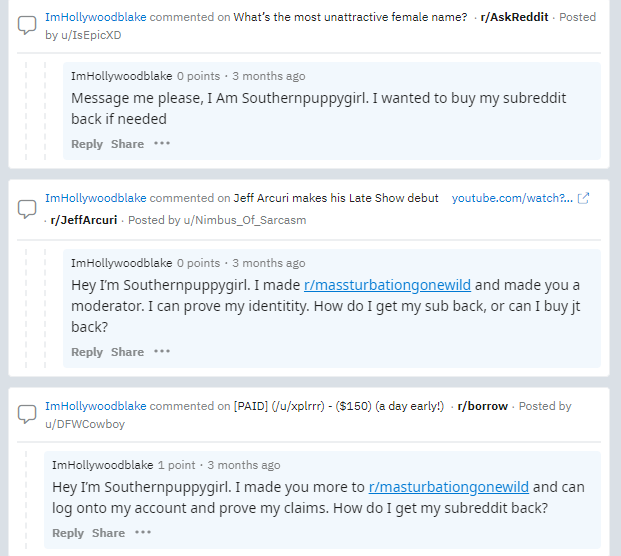Open the r/AskReddit subreddit link
621x556 pixels.
click(x=514, y=17)
